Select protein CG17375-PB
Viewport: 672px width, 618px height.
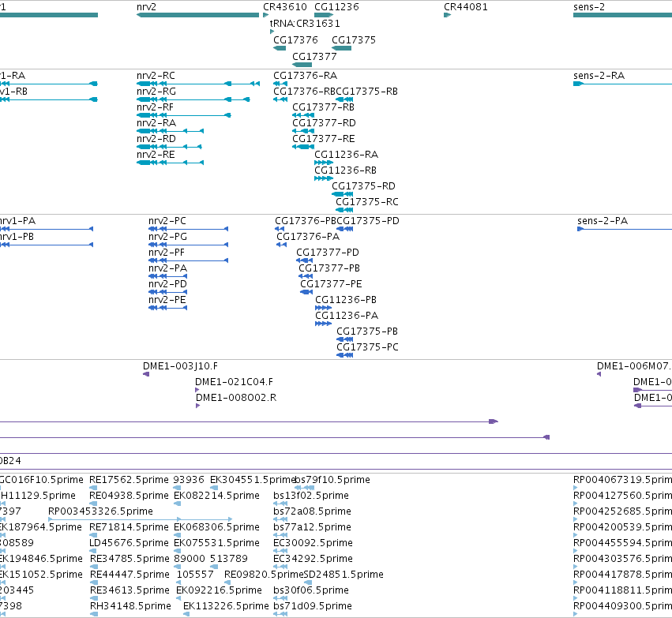[x=367, y=332]
